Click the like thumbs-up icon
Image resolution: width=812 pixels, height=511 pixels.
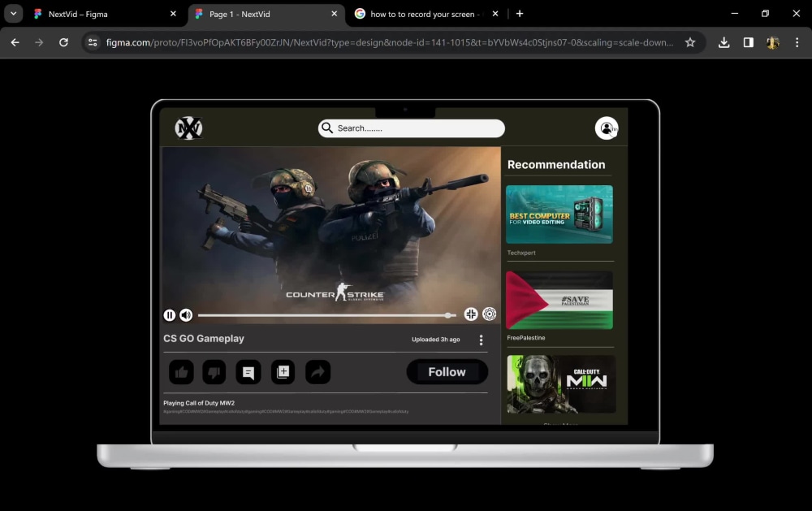click(181, 372)
